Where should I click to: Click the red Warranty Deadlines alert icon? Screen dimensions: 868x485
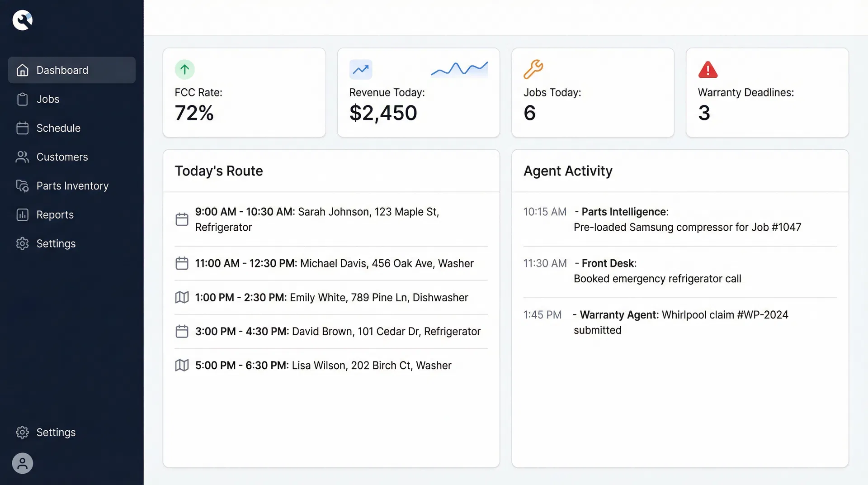tap(708, 69)
